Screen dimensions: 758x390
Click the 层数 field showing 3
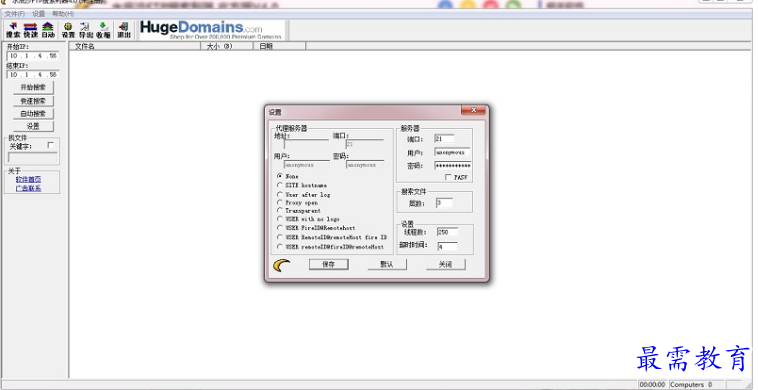tap(444, 203)
